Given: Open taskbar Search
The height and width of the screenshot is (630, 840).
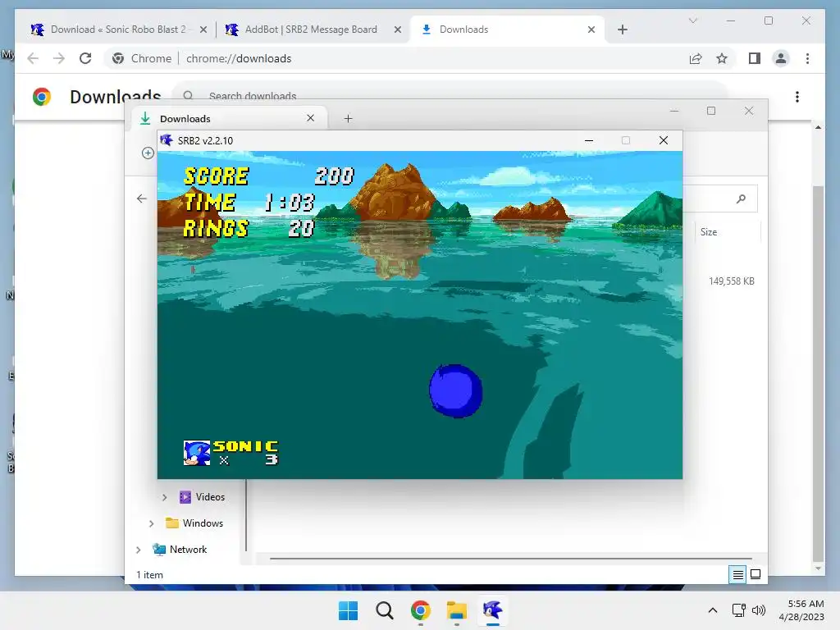Looking at the screenshot, I should [x=384, y=610].
